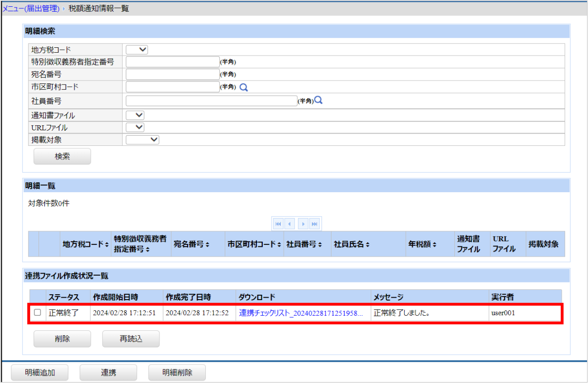The height and width of the screenshot is (383, 588).
Task: Click the 検索 button
Action: point(62,157)
